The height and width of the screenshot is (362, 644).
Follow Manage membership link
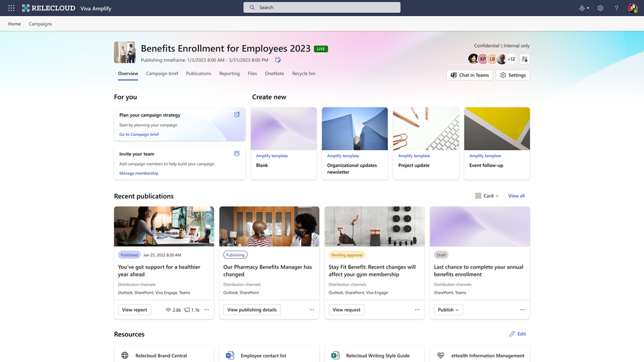139,173
